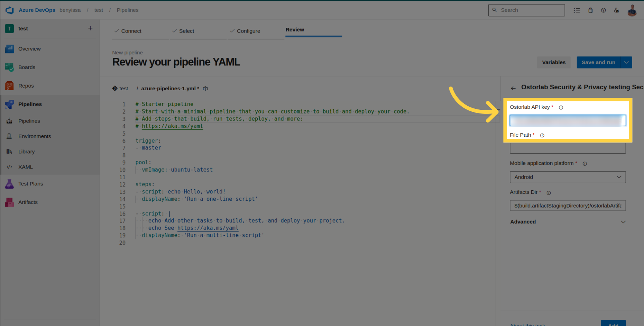The width and height of the screenshot is (644, 326).
Task: Click info icon next to Ostorlab API key
Action: (561, 107)
